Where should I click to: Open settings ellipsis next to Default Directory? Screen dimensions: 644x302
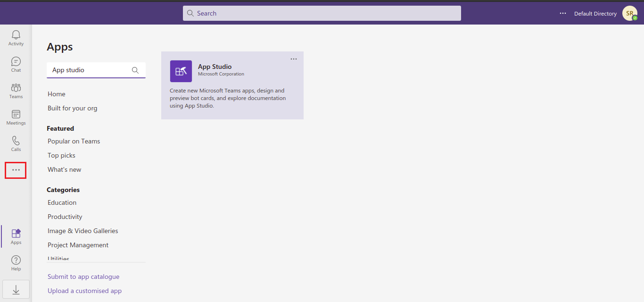563,13
